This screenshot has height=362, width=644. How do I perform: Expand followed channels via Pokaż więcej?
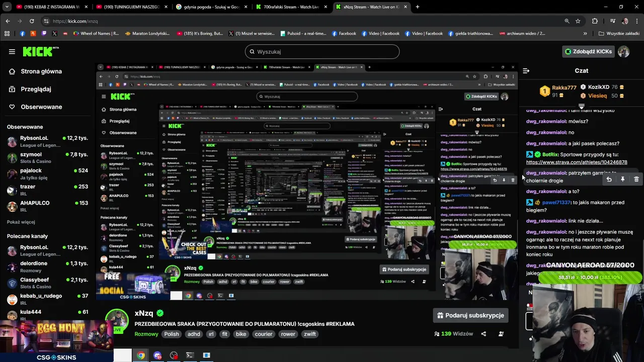(21, 222)
